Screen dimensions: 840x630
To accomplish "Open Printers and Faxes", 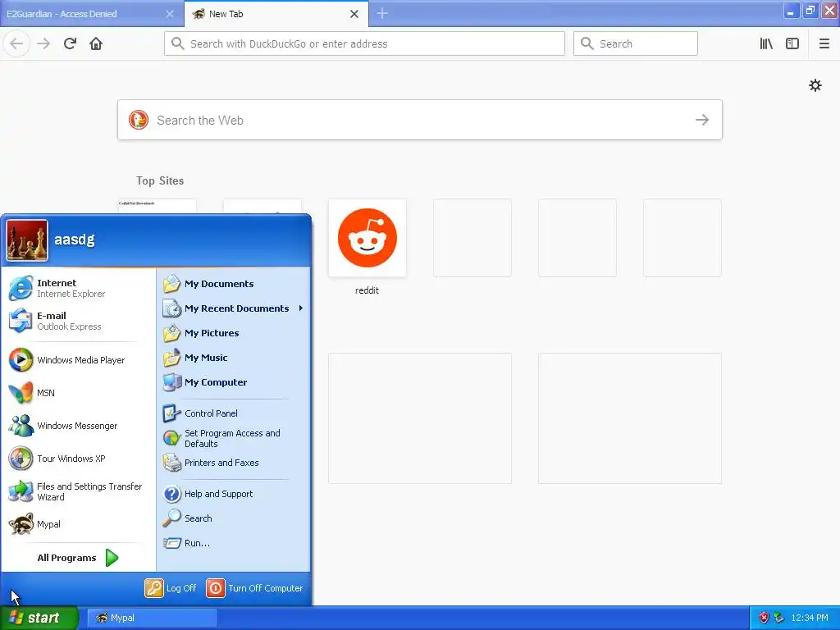I will [x=234, y=463].
